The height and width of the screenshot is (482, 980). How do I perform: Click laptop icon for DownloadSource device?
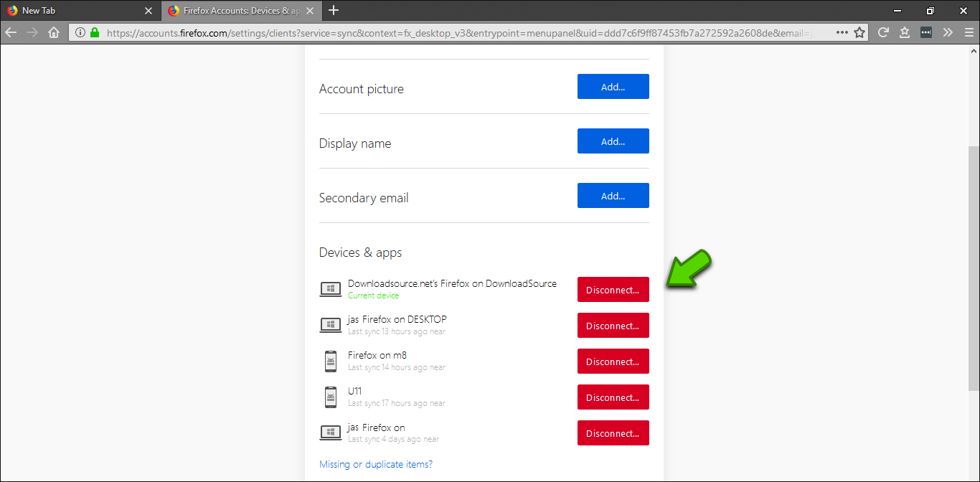331,290
